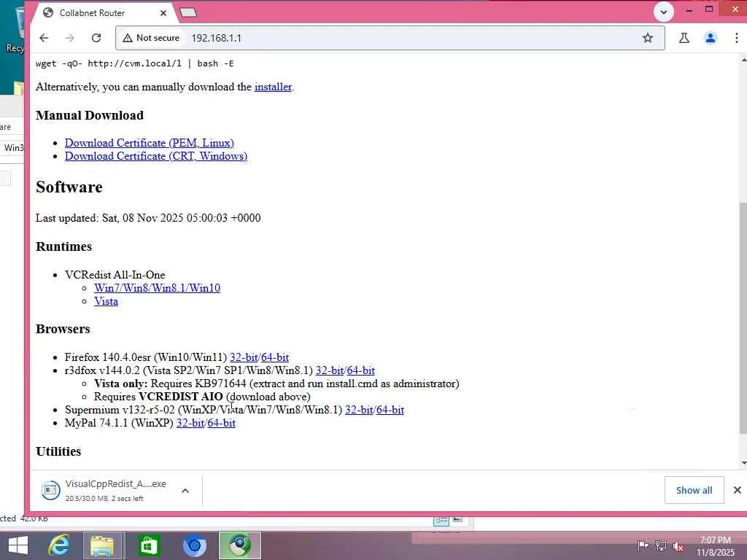The image size is (747, 560).
Task: Download Certificate (CRT, Windows)
Action: (156, 156)
